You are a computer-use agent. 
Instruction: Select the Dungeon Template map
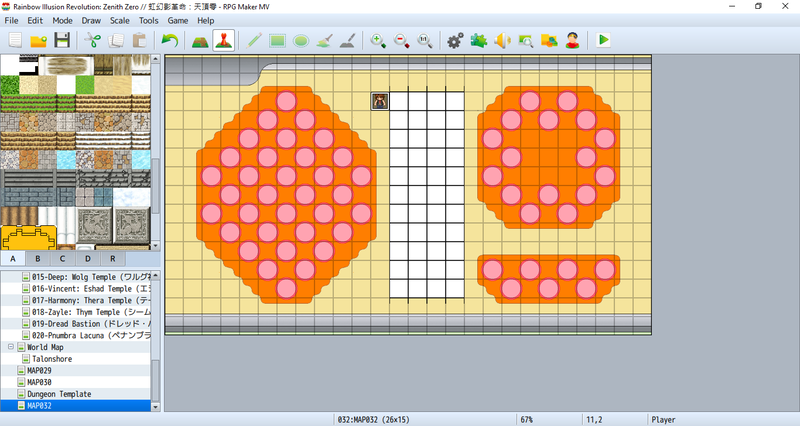[x=59, y=394]
